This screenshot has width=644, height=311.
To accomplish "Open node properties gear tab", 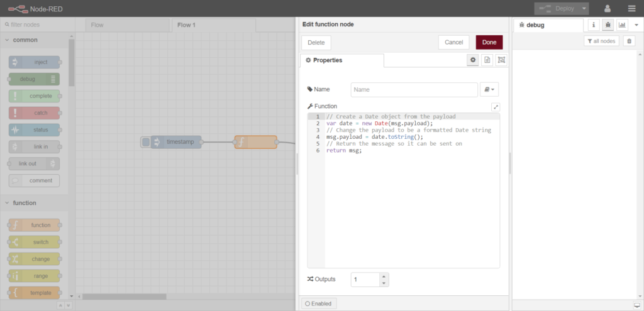I will pos(473,60).
